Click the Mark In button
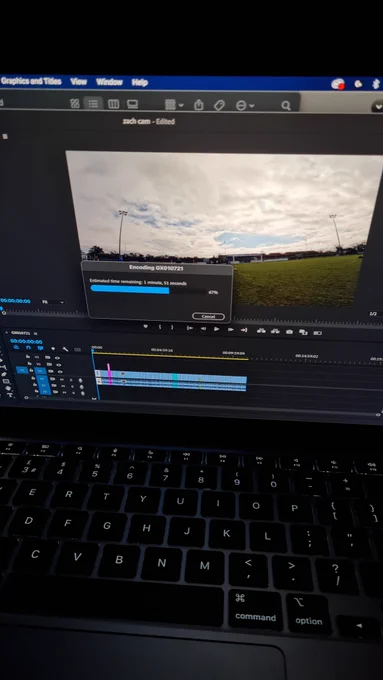383x680 pixels. pyautogui.click(x=160, y=327)
